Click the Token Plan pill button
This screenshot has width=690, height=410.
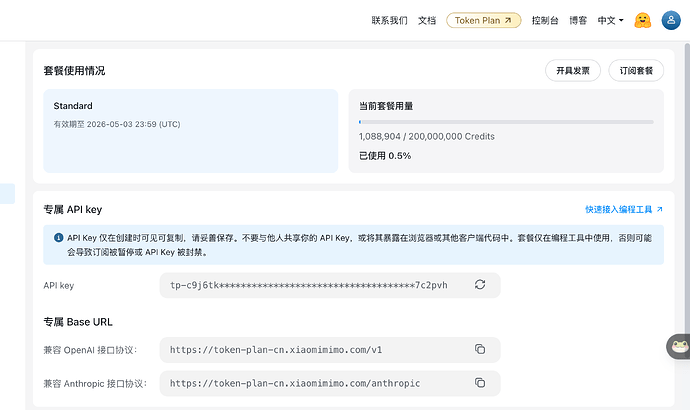tap(484, 20)
